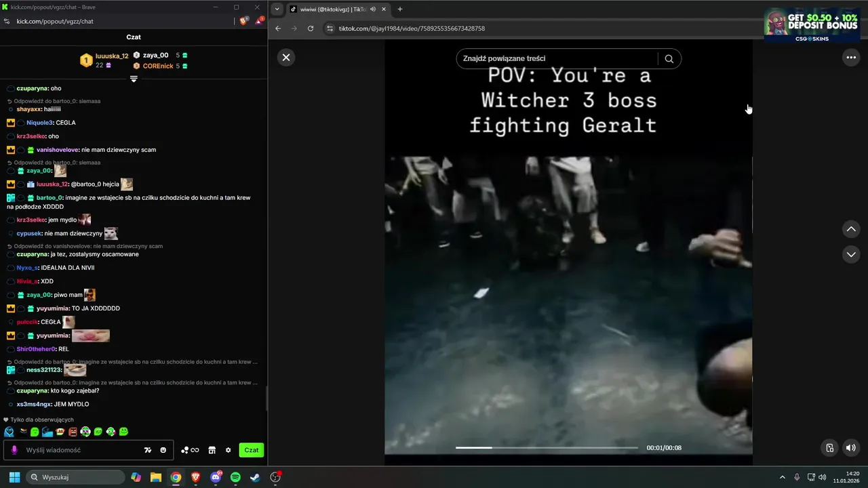This screenshot has height=488, width=868.
Task: Open chat settings gear icon
Action: [228, 450]
